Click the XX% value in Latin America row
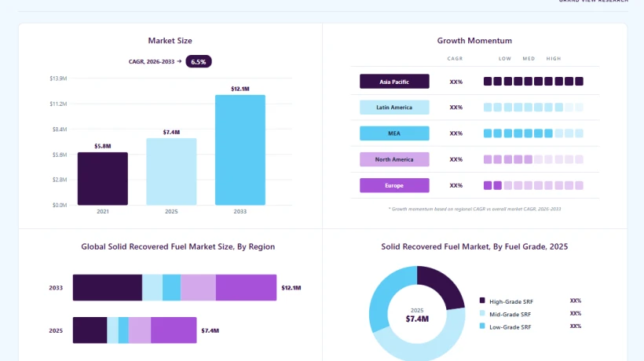The height and width of the screenshot is (361, 644). (456, 108)
